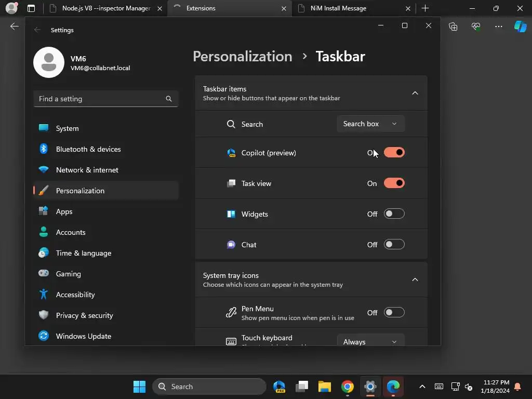Click the search magnifier in Find a setting
532x399 pixels.
coord(169,99)
